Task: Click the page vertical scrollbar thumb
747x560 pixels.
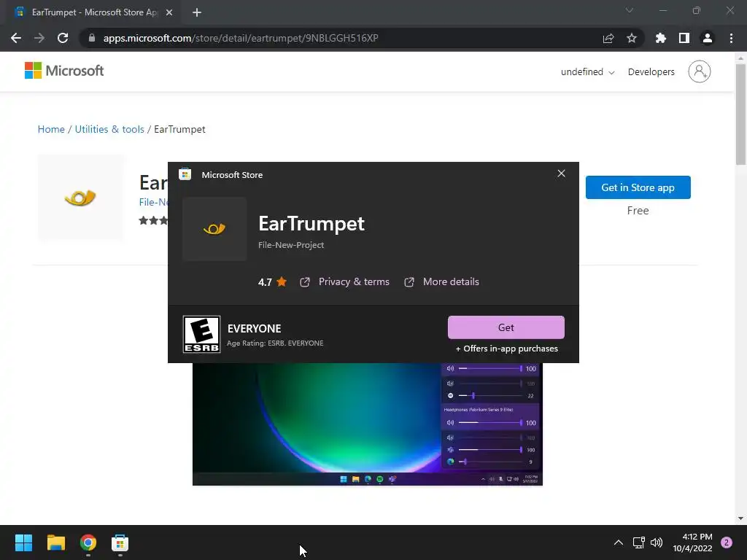Action: point(741,114)
